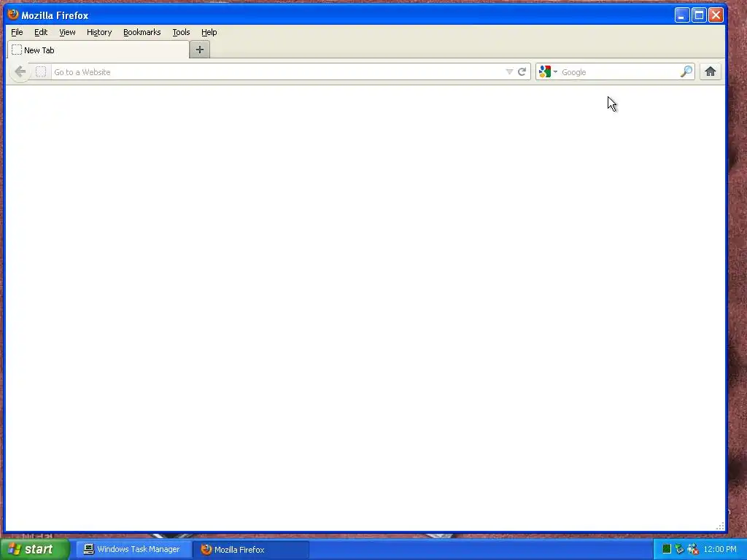
Task: Select the New Tab tab
Action: click(x=98, y=50)
